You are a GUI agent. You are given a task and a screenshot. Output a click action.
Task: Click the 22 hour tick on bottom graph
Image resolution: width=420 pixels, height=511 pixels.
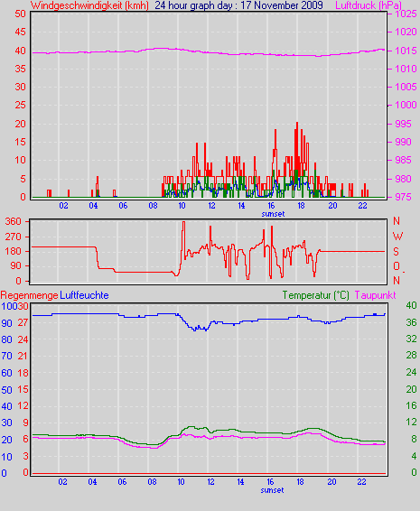coord(361,482)
